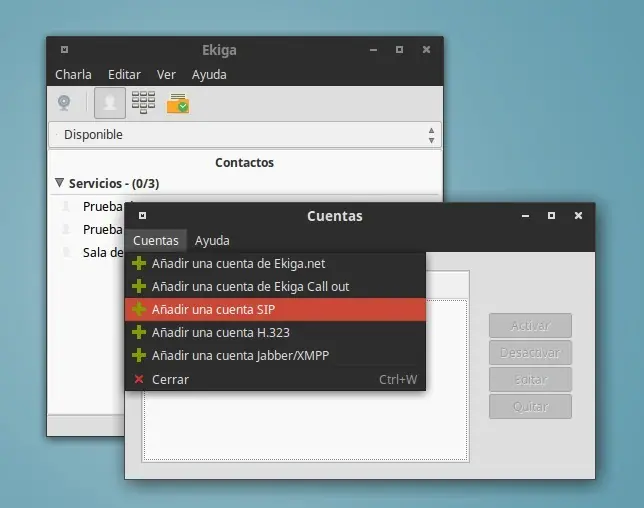The width and height of the screenshot is (644, 508).
Task: Click green plus icon beside Ekiga Call out
Action: click(139, 286)
